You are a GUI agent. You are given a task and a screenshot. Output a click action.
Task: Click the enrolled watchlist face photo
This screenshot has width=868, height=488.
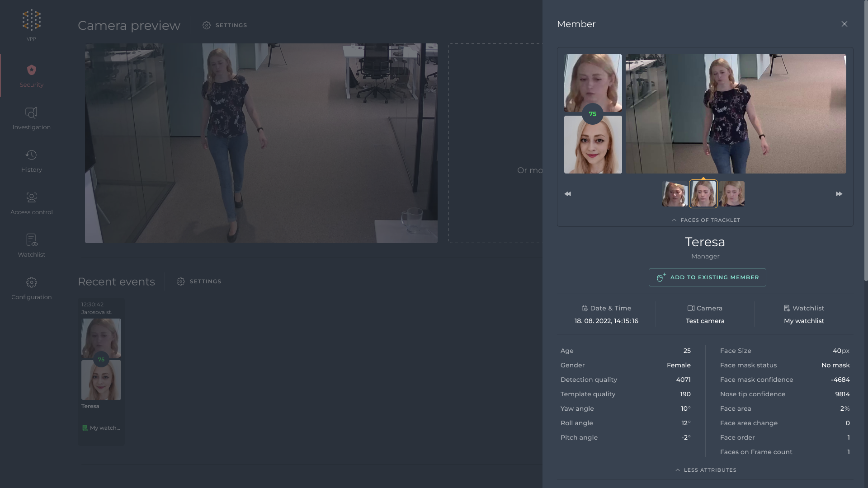[x=593, y=145]
